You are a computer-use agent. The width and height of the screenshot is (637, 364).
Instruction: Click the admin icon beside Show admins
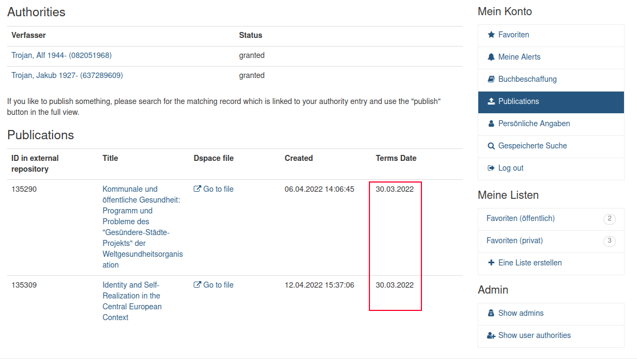click(x=491, y=313)
